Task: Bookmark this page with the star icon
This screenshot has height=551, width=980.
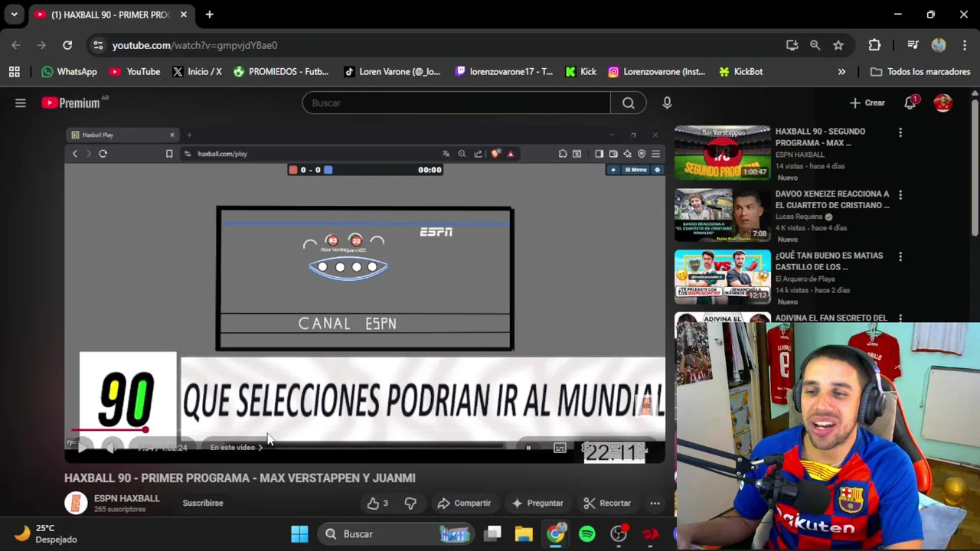Action: click(x=838, y=45)
